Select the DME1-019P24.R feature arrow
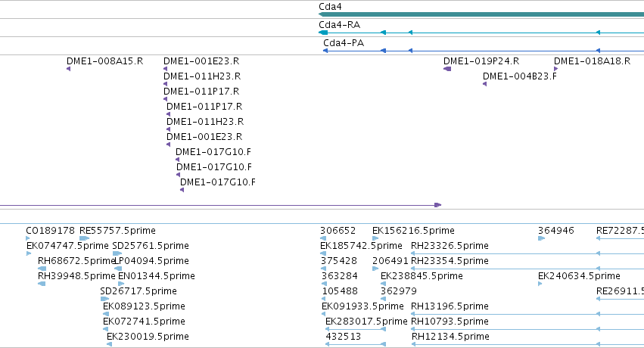The width and height of the screenshot is (644, 348). tap(447, 69)
